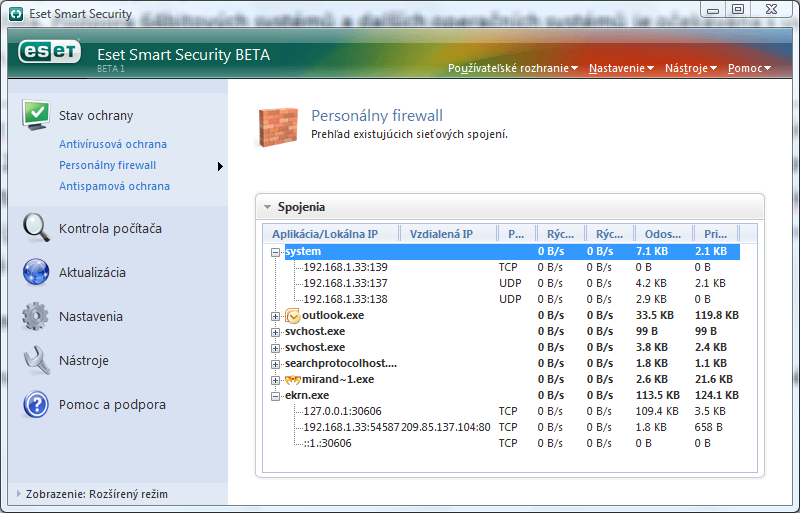Select connection 192.168.1.33:54587
The image size is (800, 513).
351,427
